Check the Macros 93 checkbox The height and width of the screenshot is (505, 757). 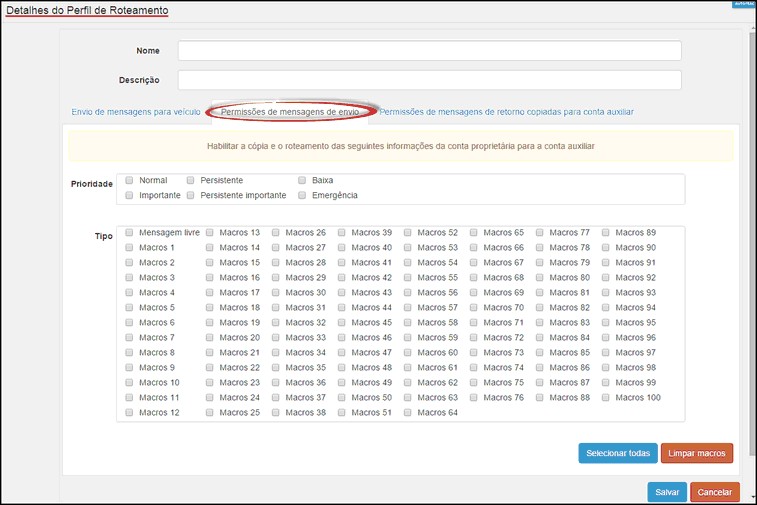point(605,292)
